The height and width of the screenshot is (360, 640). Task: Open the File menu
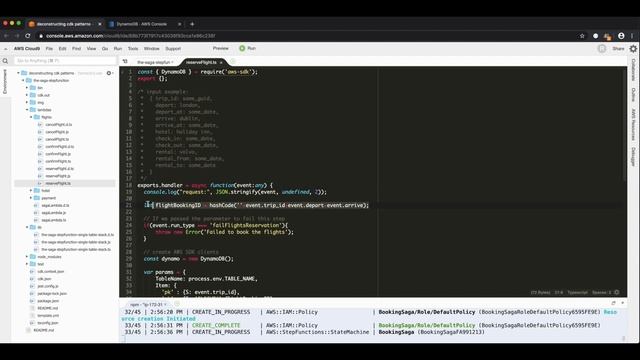[49, 49]
